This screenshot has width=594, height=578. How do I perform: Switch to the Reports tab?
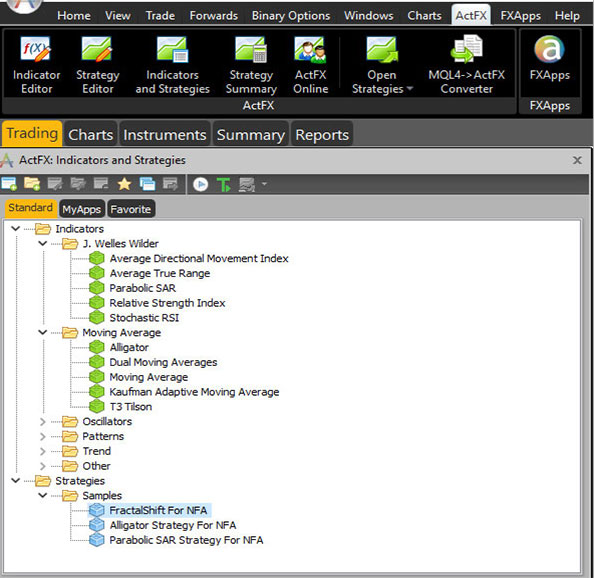point(322,134)
